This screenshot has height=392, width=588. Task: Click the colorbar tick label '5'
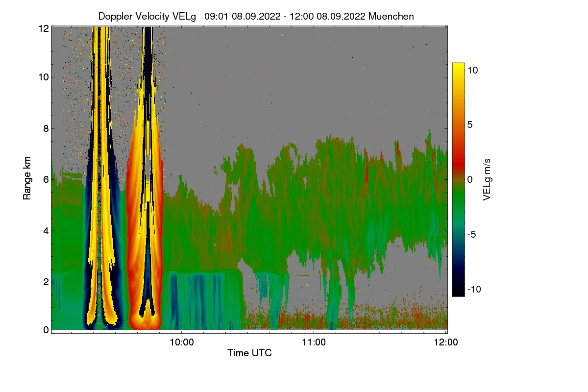coord(470,125)
